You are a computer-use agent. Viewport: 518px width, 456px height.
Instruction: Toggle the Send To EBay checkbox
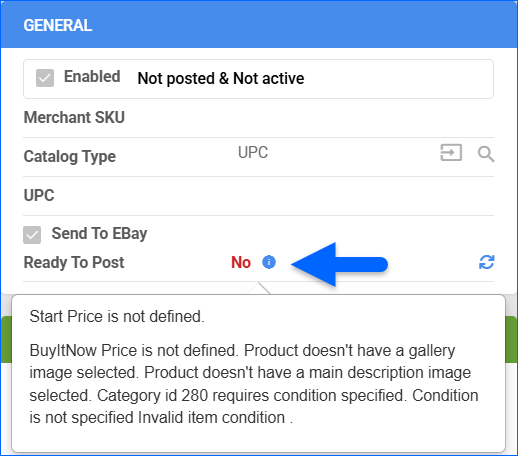[x=32, y=235]
